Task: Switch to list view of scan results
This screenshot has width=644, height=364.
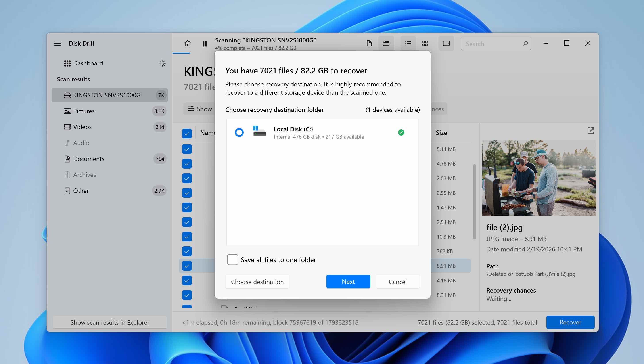Action: click(x=408, y=43)
